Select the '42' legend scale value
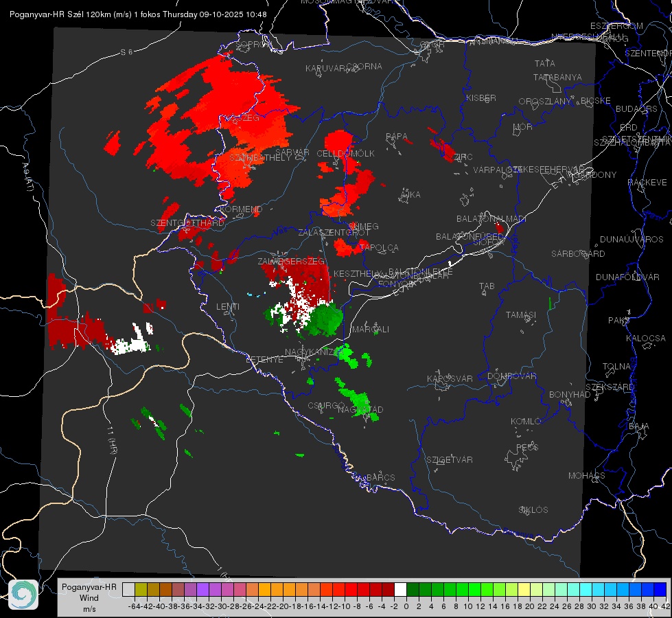 coord(666,606)
